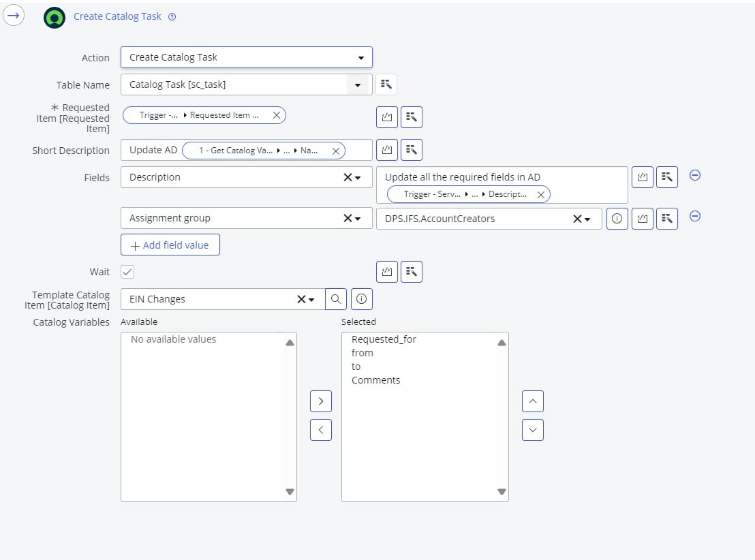Clear the DPS.IFS.AccountCreators value

coord(577,219)
